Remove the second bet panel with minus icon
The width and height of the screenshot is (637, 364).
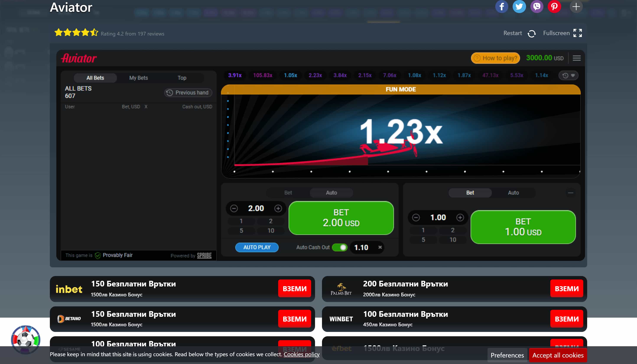coord(570,193)
